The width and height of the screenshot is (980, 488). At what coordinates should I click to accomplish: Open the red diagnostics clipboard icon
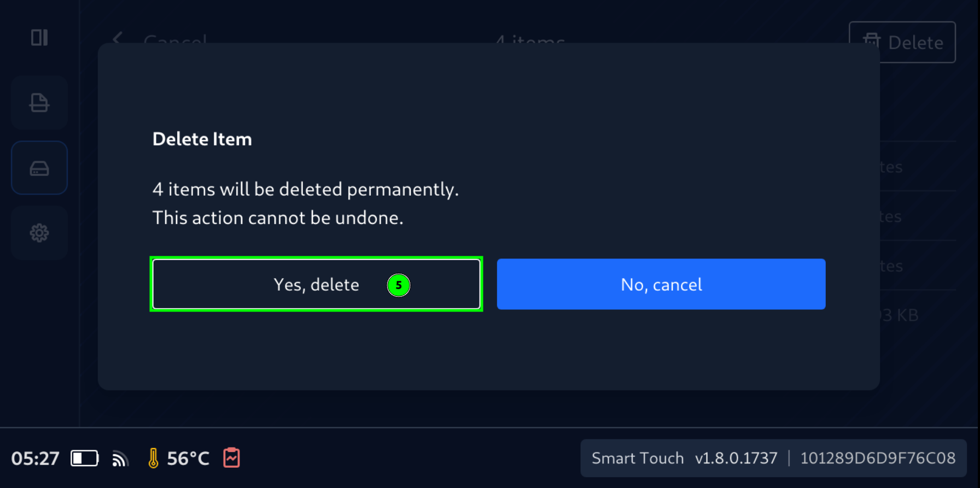coord(231,458)
